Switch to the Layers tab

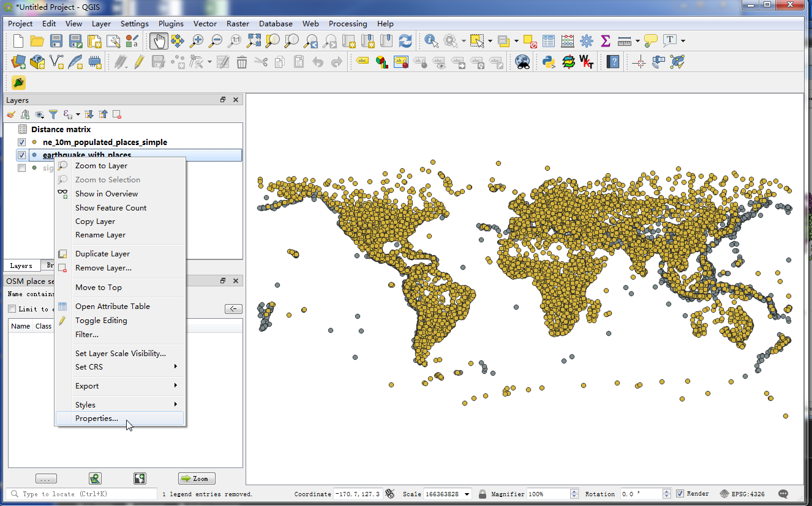coord(21,266)
